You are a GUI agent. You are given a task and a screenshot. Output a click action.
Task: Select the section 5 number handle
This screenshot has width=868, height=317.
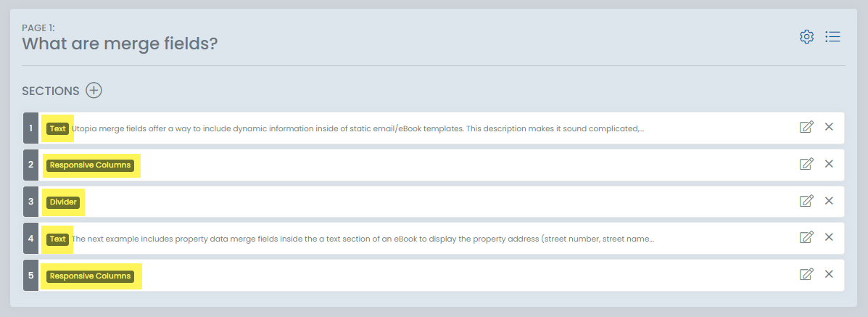coord(30,276)
